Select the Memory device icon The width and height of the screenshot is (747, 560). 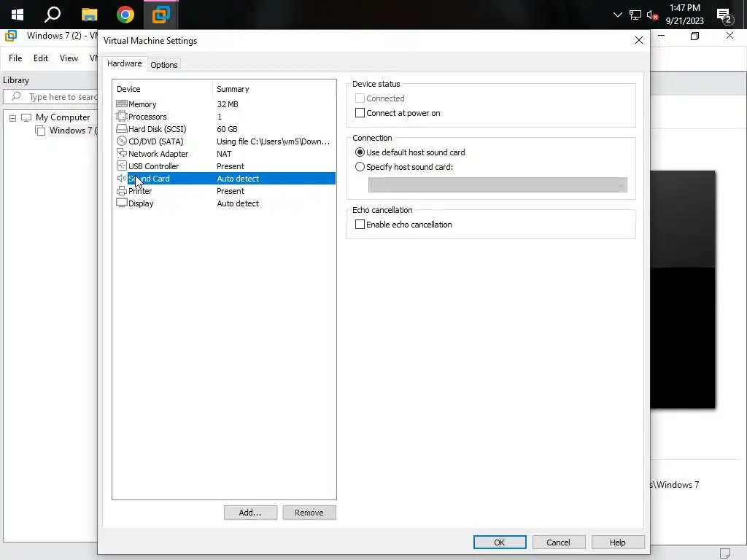point(122,104)
